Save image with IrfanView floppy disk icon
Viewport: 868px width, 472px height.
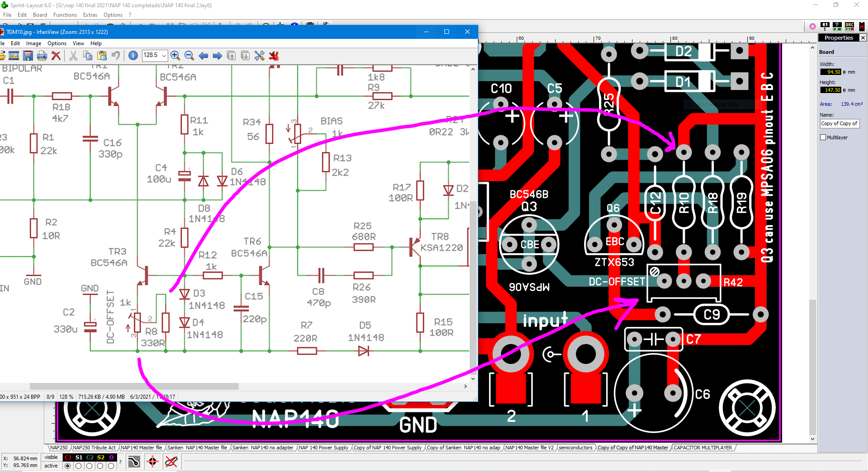pyautogui.click(x=28, y=56)
